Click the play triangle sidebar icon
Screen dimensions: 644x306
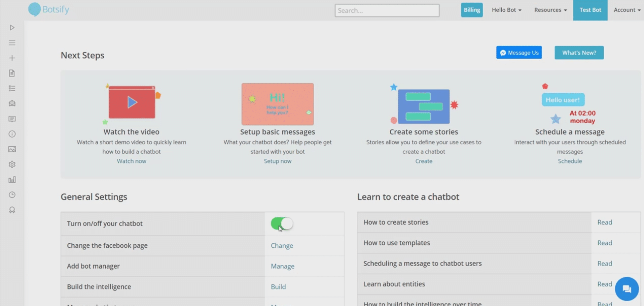[12, 28]
